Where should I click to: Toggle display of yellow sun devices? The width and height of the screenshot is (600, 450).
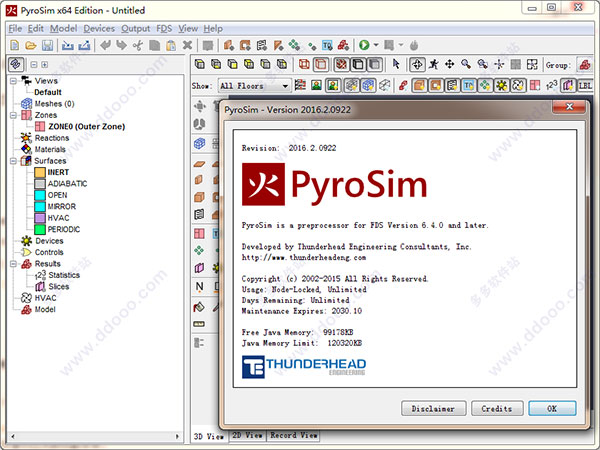pyautogui.click(x=502, y=85)
